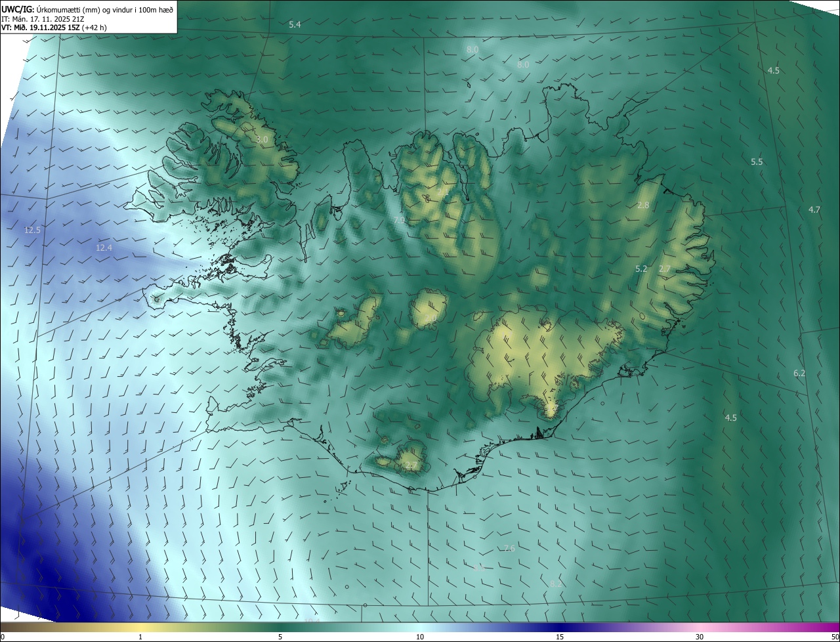Click the 0 tick label on the color scale
This screenshot has width=840, height=642.
point(3,637)
